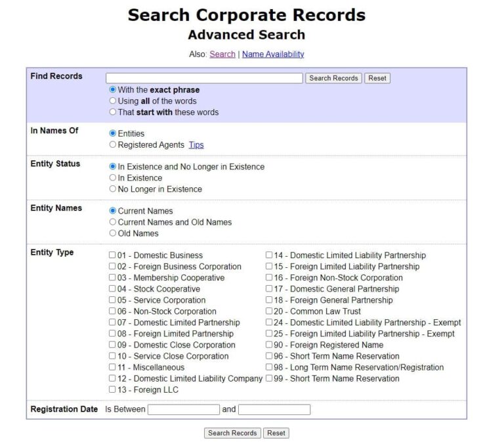The image size is (504, 442).
Task: Select the Registered Agents radio button
Action: coord(113,145)
